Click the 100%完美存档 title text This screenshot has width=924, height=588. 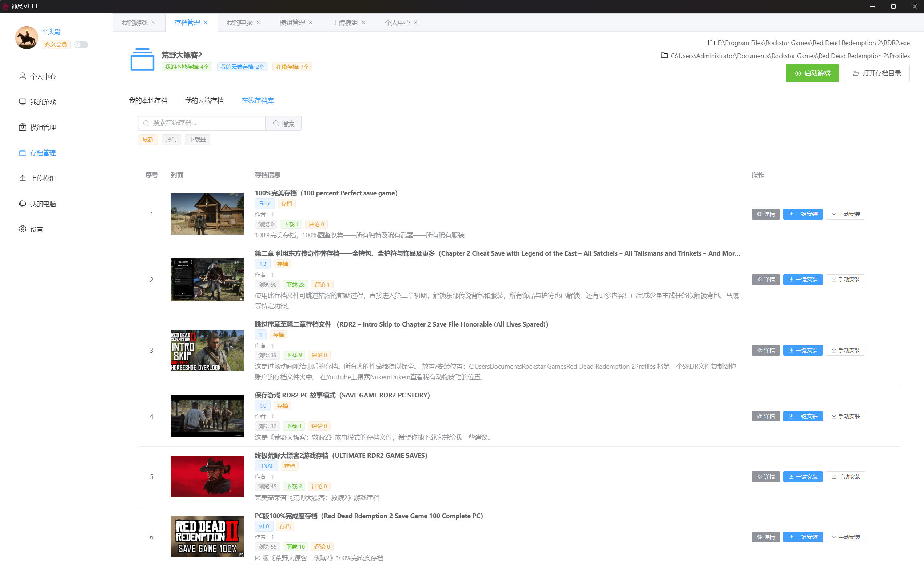pyautogui.click(x=326, y=193)
